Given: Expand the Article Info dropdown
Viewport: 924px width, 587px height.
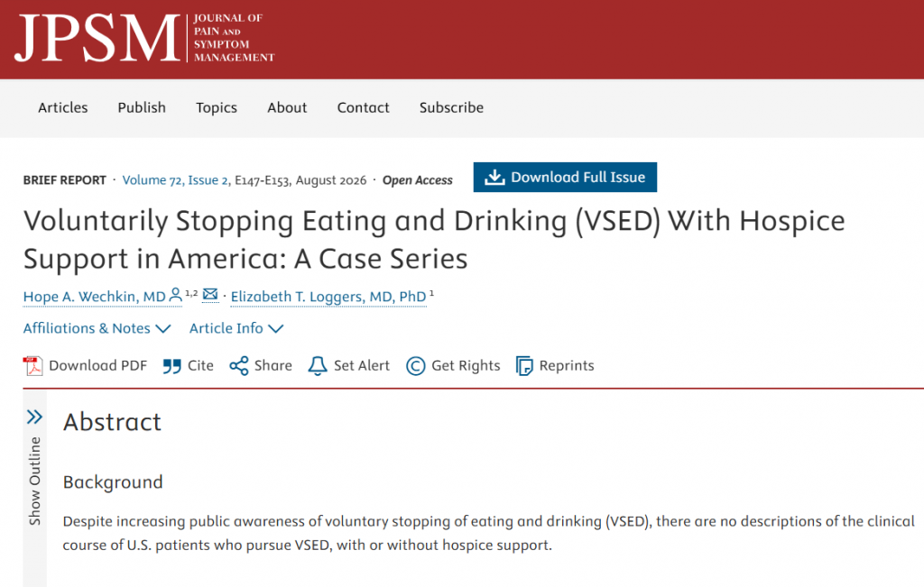Looking at the screenshot, I should coord(236,328).
